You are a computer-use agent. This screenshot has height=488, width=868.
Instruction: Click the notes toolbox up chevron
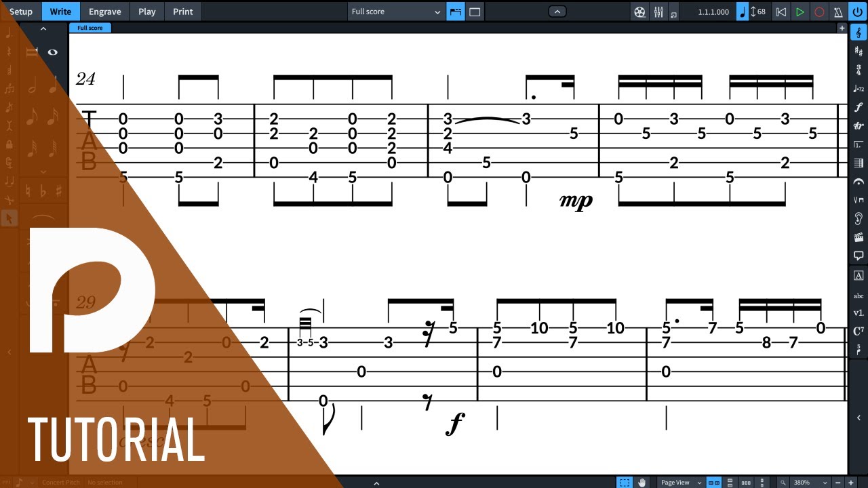43,29
